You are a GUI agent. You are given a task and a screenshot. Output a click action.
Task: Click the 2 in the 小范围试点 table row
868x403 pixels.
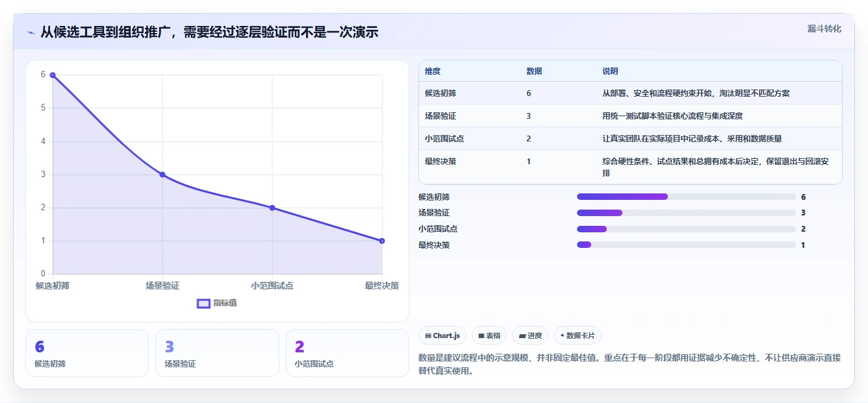(x=529, y=139)
